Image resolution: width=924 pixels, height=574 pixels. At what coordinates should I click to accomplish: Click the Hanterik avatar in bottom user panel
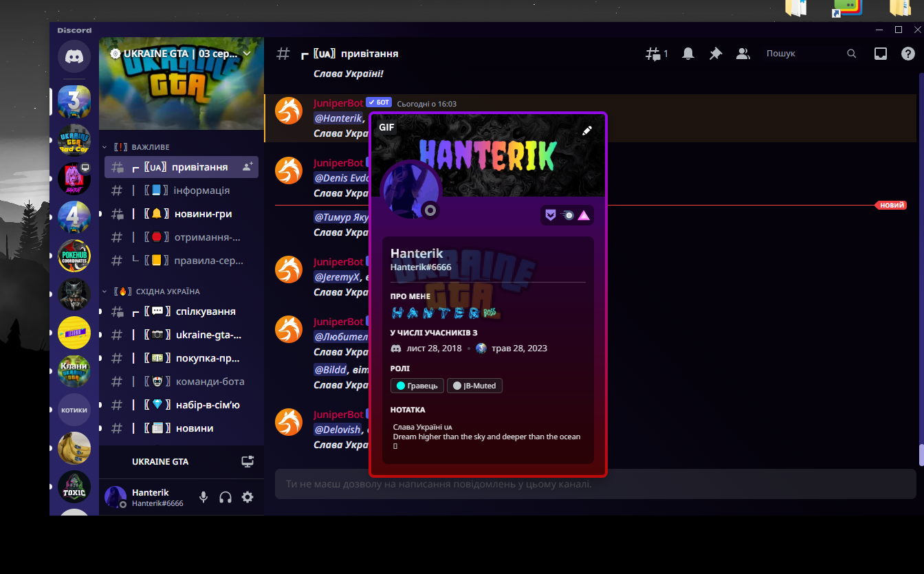[115, 497]
